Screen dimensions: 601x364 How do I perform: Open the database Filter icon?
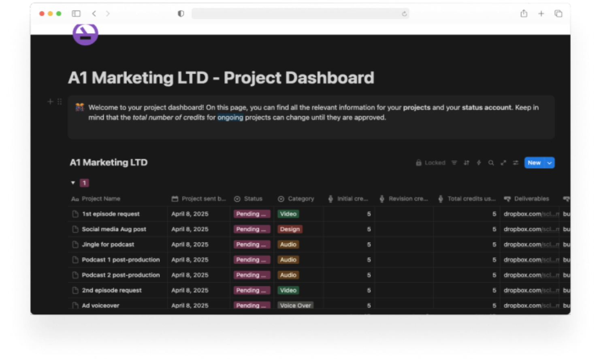click(454, 163)
